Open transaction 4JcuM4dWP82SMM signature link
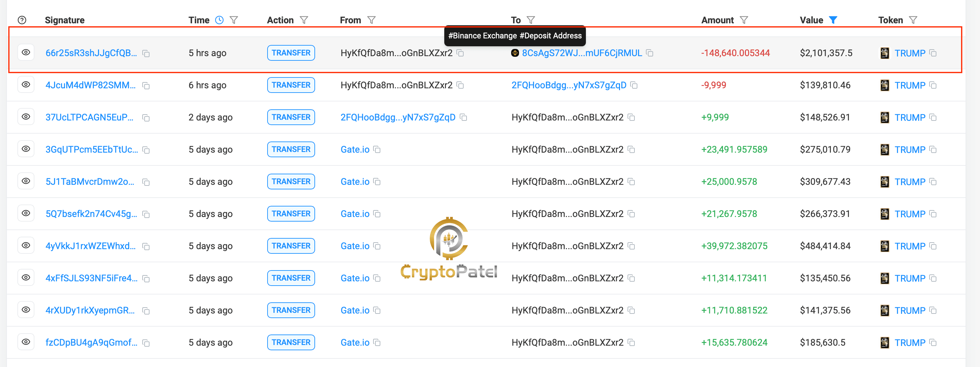 tap(90, 85)
